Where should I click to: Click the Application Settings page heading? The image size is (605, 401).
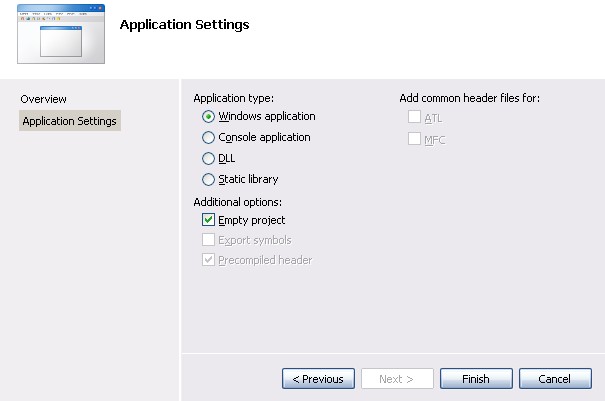pyautogui.click(x=184, y=25)
